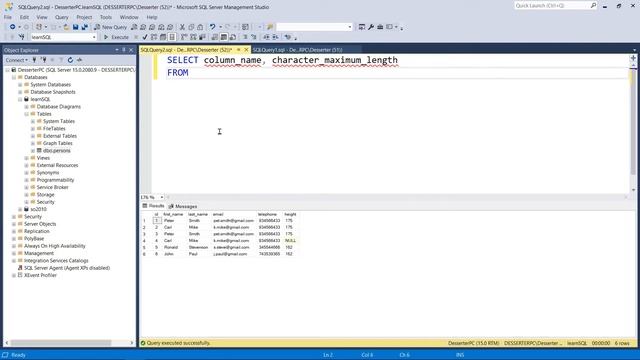Click the Activity Monitor icon in Object Explorer
Screen dimensions: 640x360
[79, 60]
